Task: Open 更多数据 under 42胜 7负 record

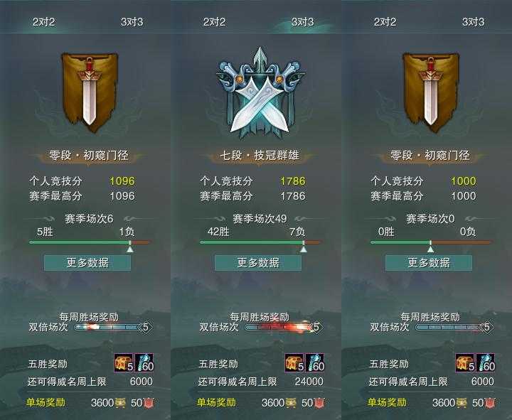Action: 258,263
